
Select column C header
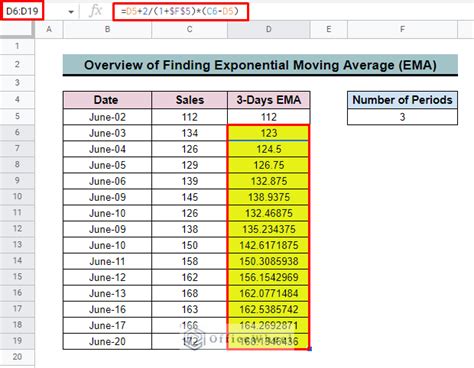point(189,29)
